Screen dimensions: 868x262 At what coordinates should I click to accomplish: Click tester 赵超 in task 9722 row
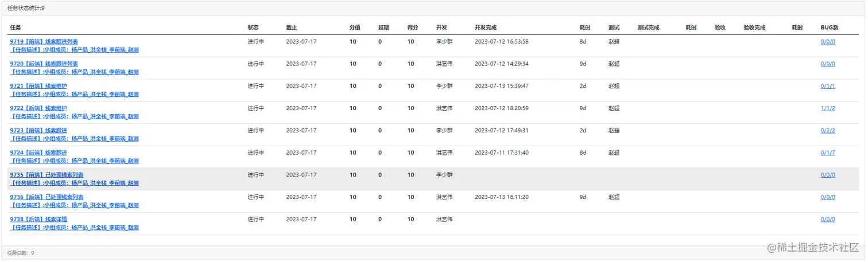[614, 108]
